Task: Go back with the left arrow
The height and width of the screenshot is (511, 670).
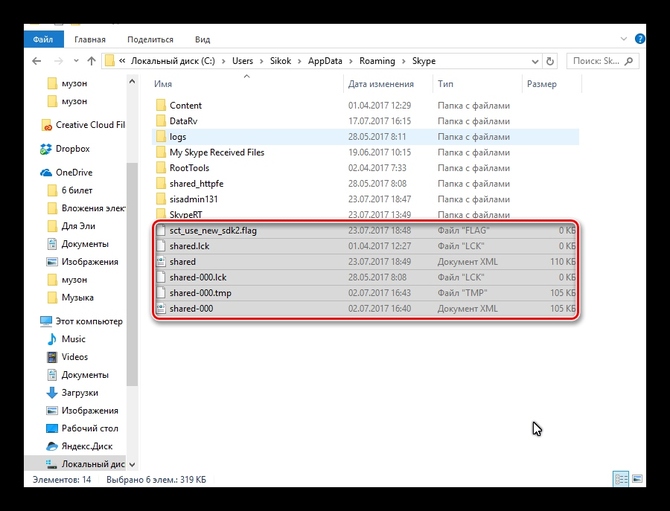Action: [x=37, y=61]
